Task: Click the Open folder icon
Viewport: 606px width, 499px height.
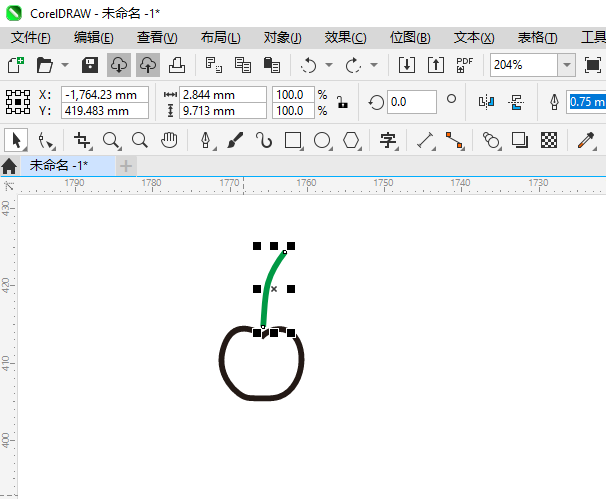Action: 45,65
